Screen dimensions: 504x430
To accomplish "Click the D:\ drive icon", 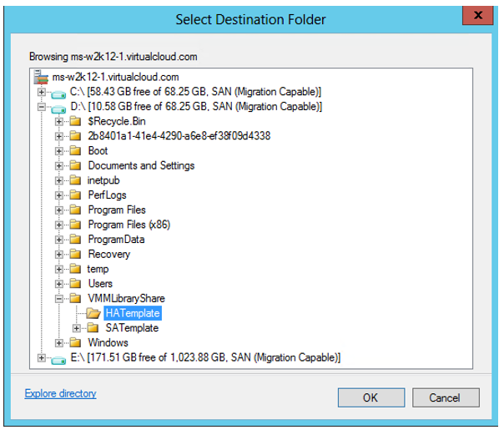I will tap(58, 109).
